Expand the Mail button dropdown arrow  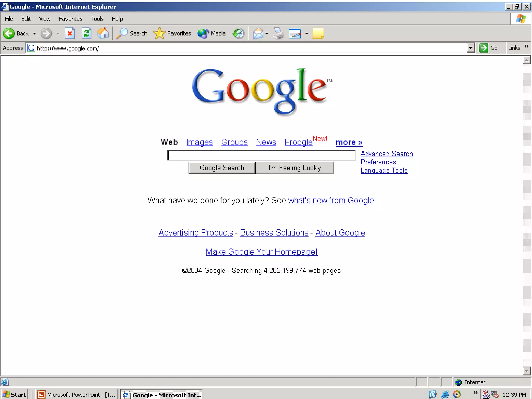(267, 34)
